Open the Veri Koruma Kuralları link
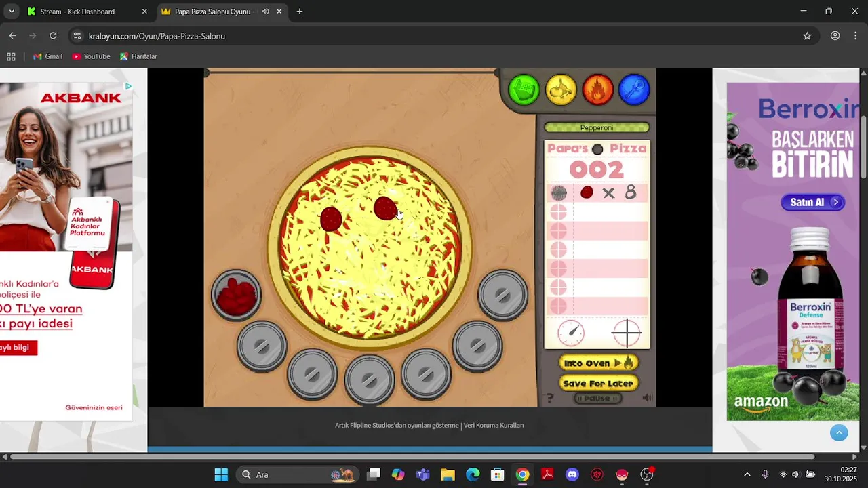 coord(494,426)
